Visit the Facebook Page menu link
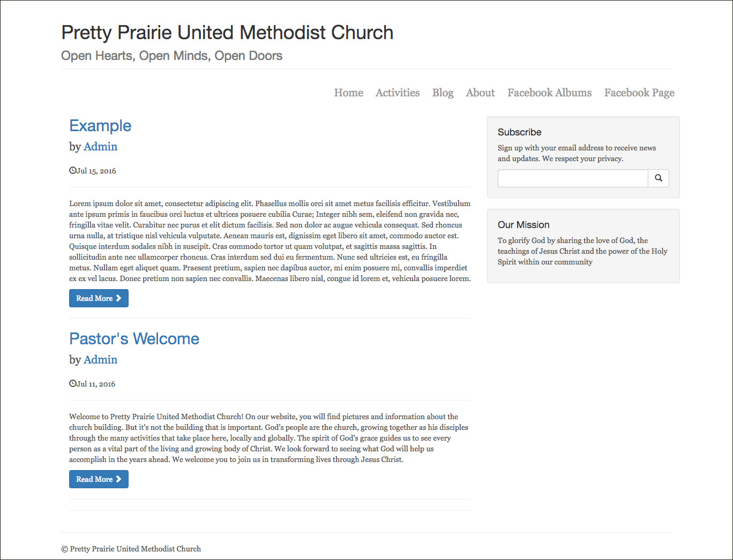733x560 pixels. coord(639,93)
